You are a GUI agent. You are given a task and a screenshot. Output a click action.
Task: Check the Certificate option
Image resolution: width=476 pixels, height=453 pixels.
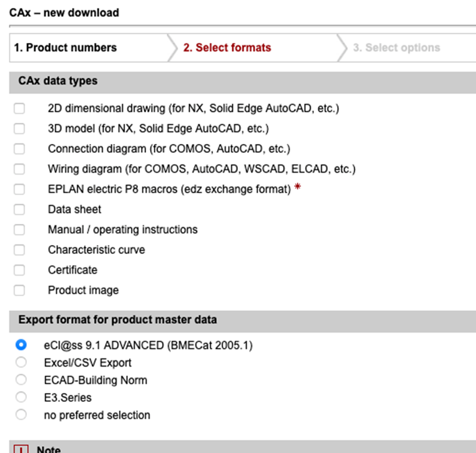19,270
